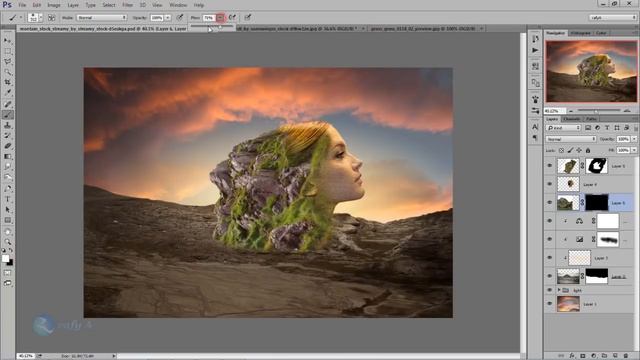
Task: Hide Layer 6 using its eye icon
Action: click(549, 202)
